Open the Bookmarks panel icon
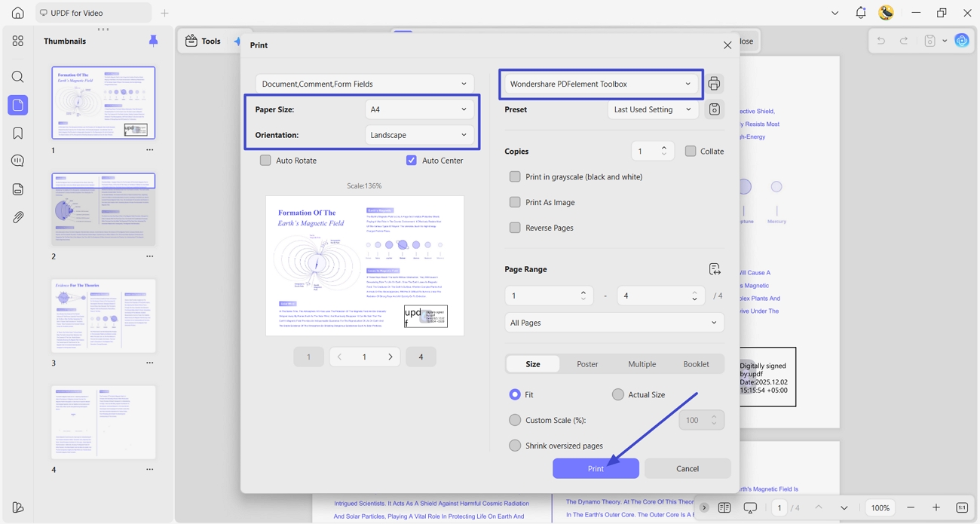 coord(17,133)
